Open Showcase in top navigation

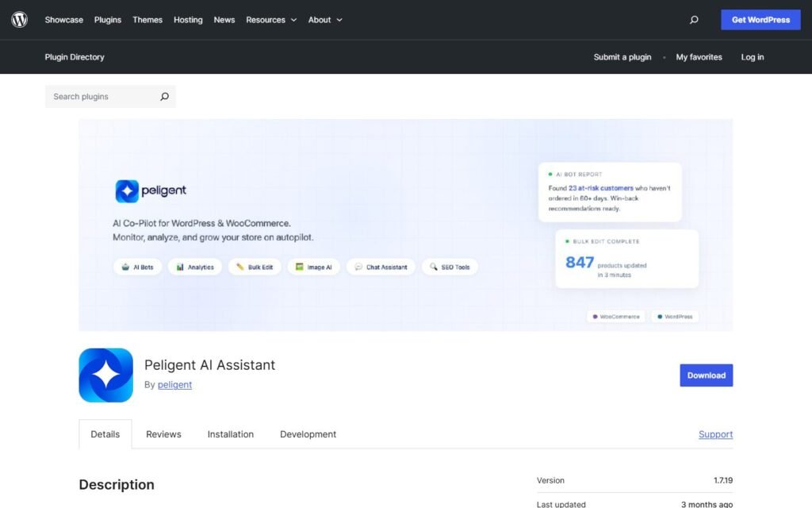(63, 20)
